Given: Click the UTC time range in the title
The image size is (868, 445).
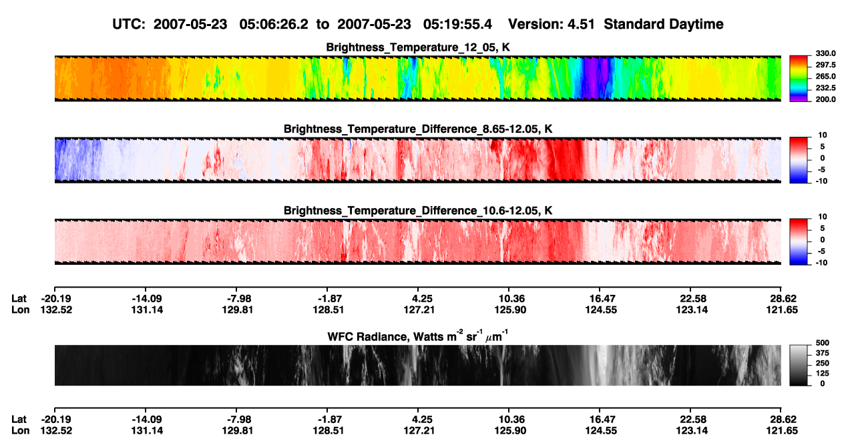Looking at the screenshot, I should point(304,24).
